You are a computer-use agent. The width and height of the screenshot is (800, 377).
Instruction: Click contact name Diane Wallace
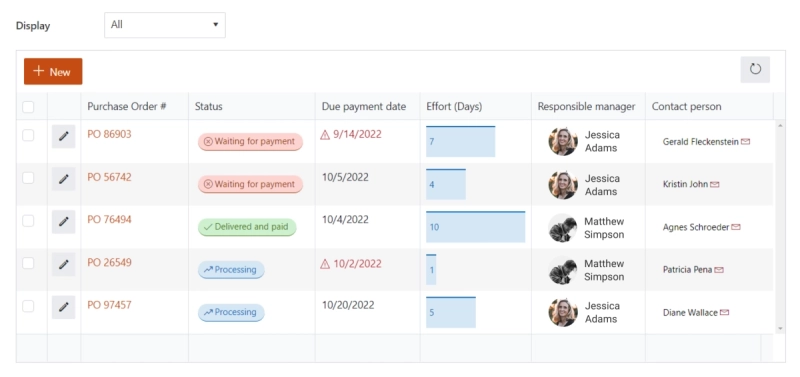click(x=690, y=312)
